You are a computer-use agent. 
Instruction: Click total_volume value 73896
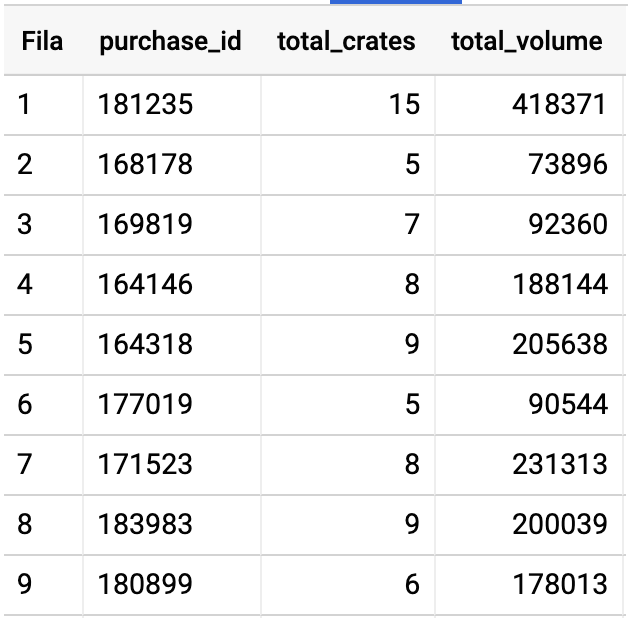568,165
